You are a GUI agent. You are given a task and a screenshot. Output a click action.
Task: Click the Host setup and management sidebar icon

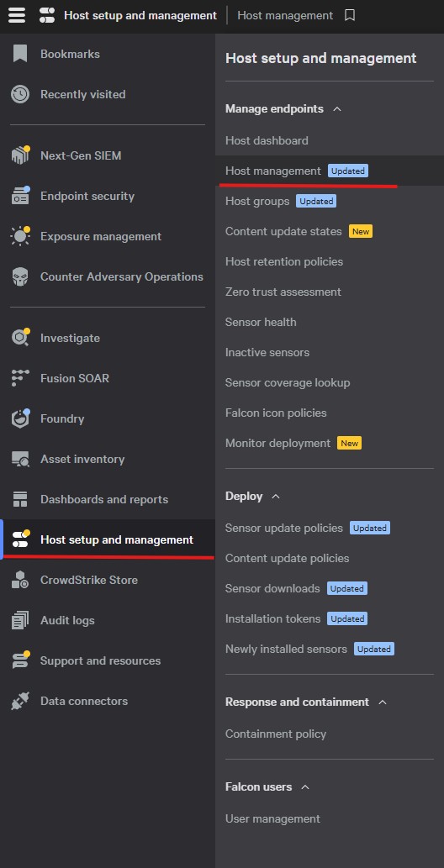tap(20, 539)
